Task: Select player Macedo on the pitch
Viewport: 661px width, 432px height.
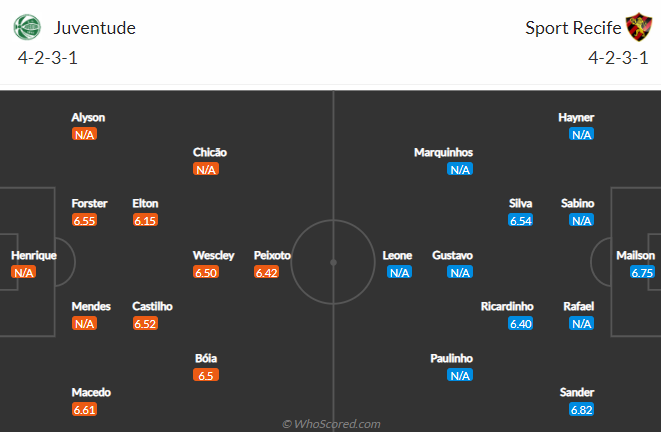Action: click(x=91, y=392)
